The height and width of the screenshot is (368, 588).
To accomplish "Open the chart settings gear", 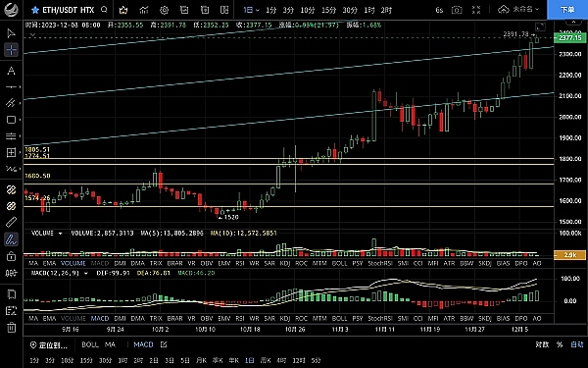I will pyautogui.click(x=164, y=10).
